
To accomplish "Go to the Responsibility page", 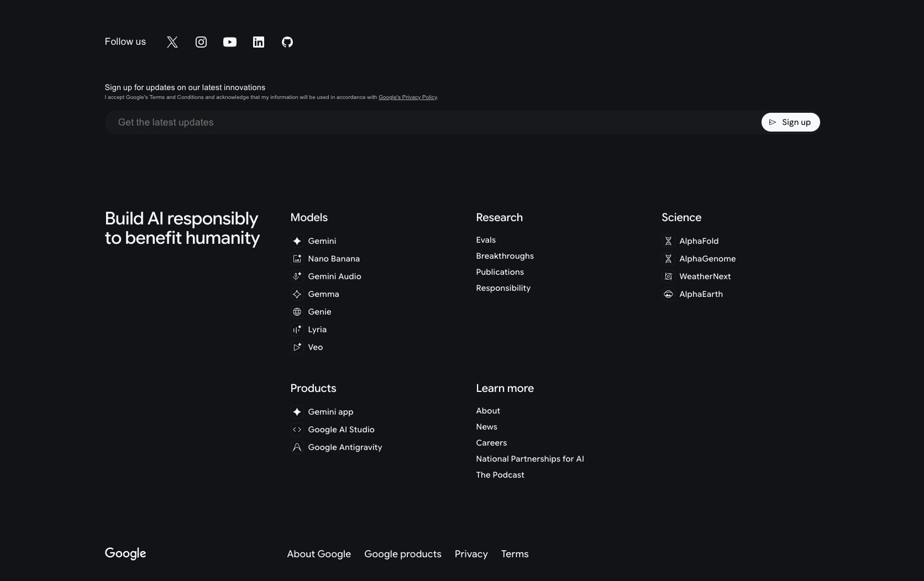I will click(x=503, y=288).
